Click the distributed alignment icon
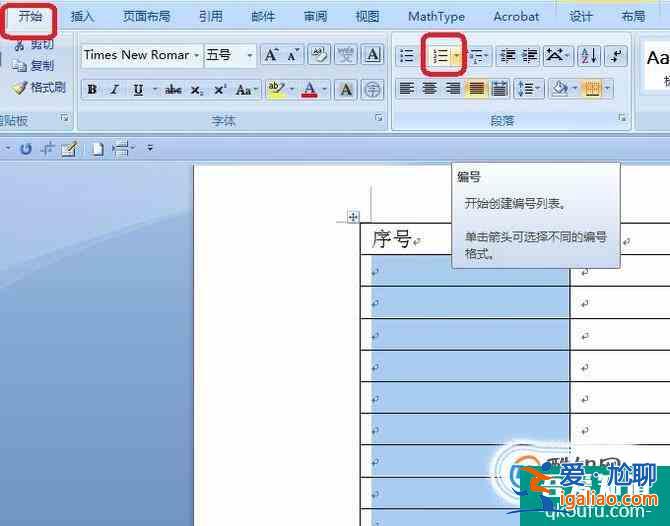 (499, 89)
